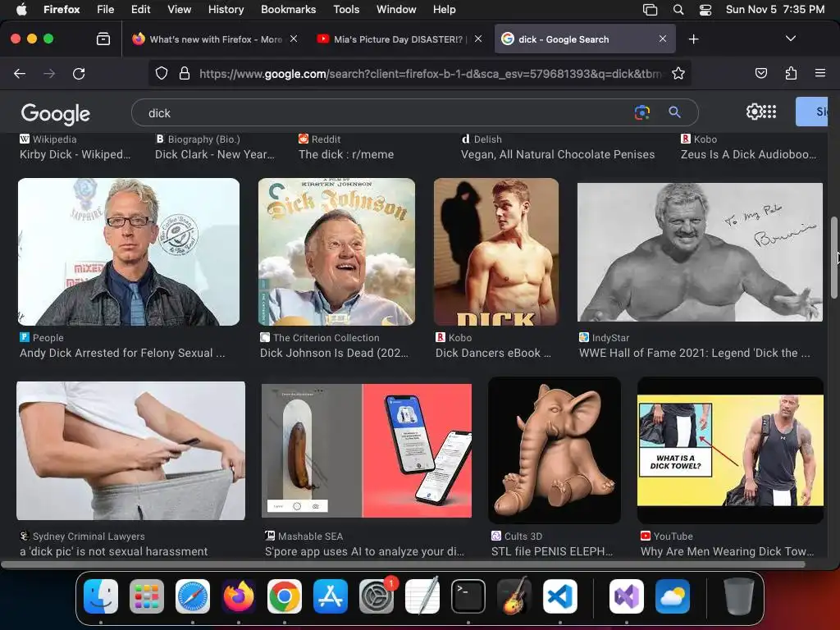
Task: Open the Edit menu
Action: coord(140,9)
